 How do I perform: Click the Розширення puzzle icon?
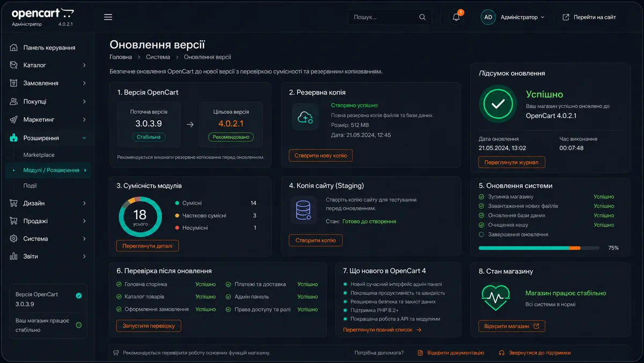(14, 138)
